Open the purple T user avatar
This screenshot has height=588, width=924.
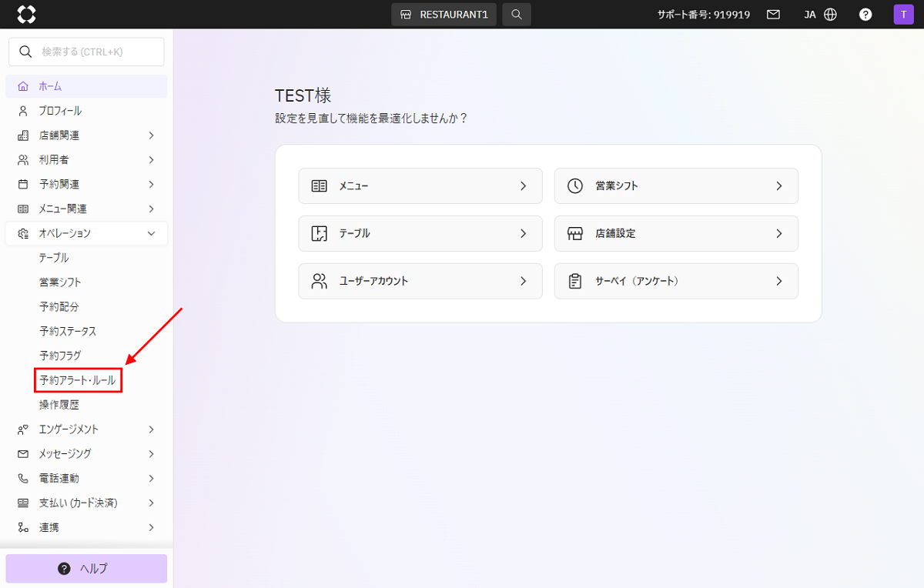(x=902, y=15)
